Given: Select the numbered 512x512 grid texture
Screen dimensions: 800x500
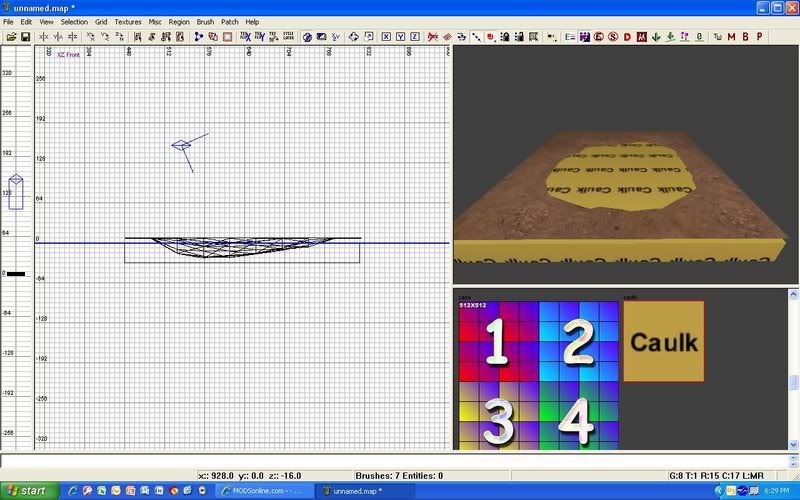Looking at the screenshot, I should (x=535, y=375).
